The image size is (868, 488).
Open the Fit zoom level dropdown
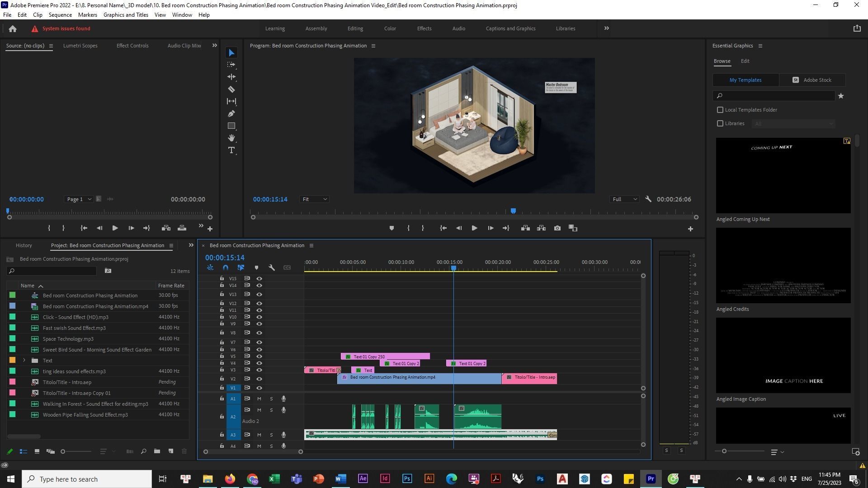(314, 199)
